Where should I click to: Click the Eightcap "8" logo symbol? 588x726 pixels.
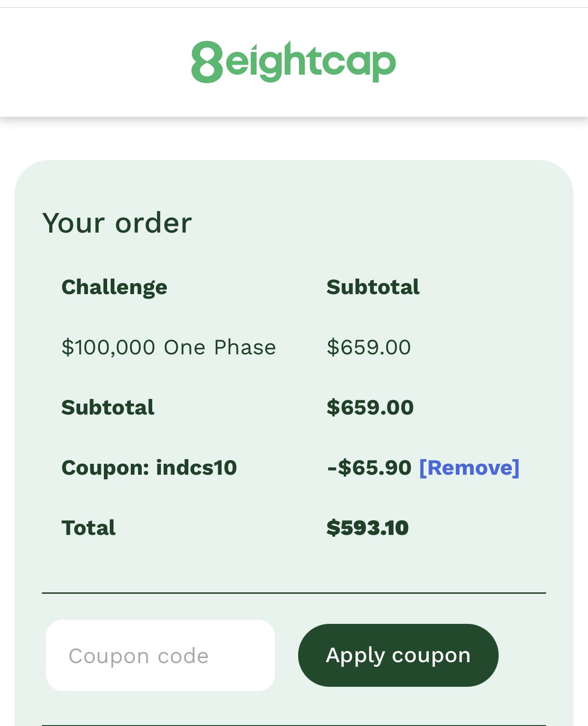206,62
